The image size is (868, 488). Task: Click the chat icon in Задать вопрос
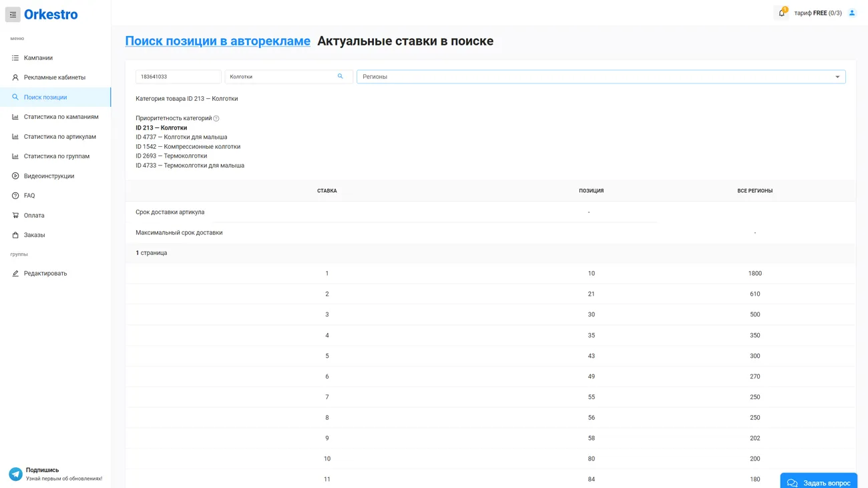pyautogui.click(x=792, y=483)
